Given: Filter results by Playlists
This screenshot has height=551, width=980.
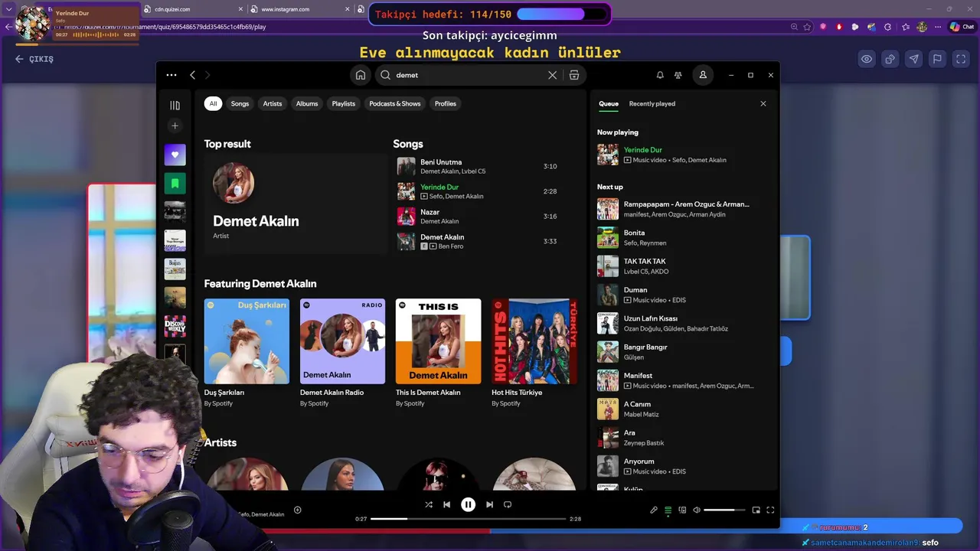Looking at the screenshot, I should click(x=344, y=103).
